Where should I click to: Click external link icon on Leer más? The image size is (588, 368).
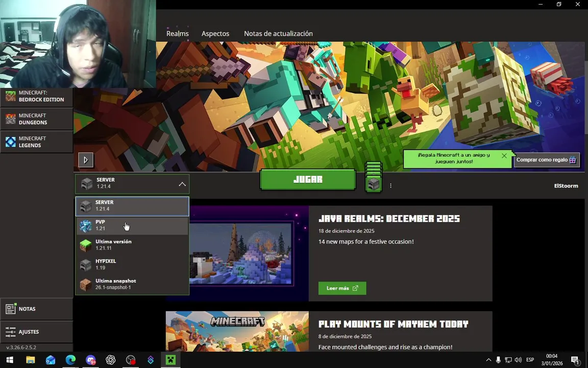(355, 288)
